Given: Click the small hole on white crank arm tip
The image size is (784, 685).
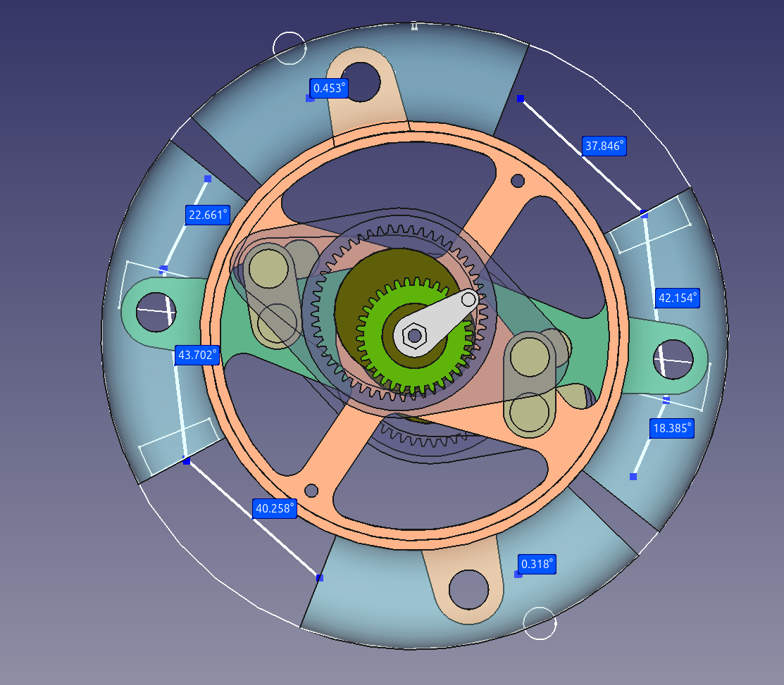Looking at the screenshot, I should click(468, 300).
